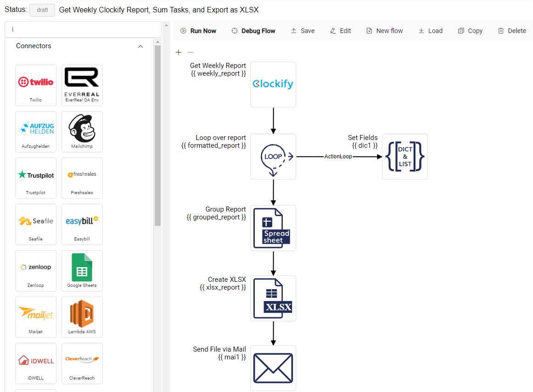Click the '{{ mai1 }}' variable text
533x392 pixels.
[232, 357]
